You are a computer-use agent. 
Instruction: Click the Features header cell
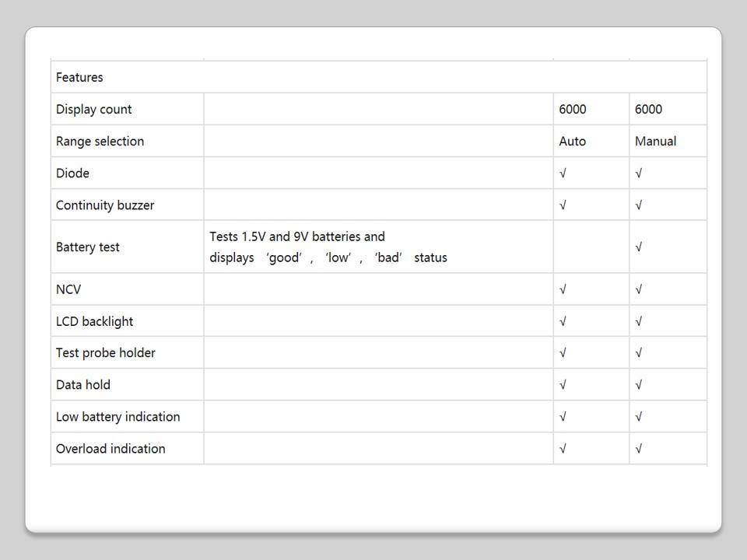point(79,77)
